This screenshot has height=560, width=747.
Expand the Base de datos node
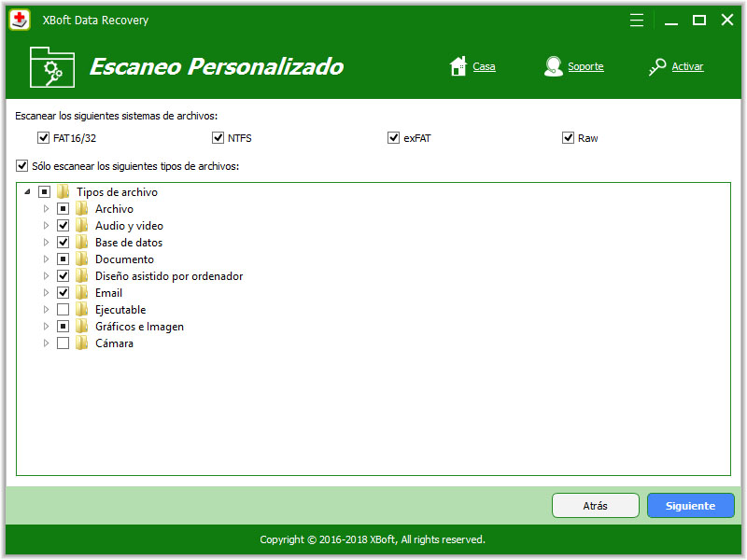coord(46,243)
